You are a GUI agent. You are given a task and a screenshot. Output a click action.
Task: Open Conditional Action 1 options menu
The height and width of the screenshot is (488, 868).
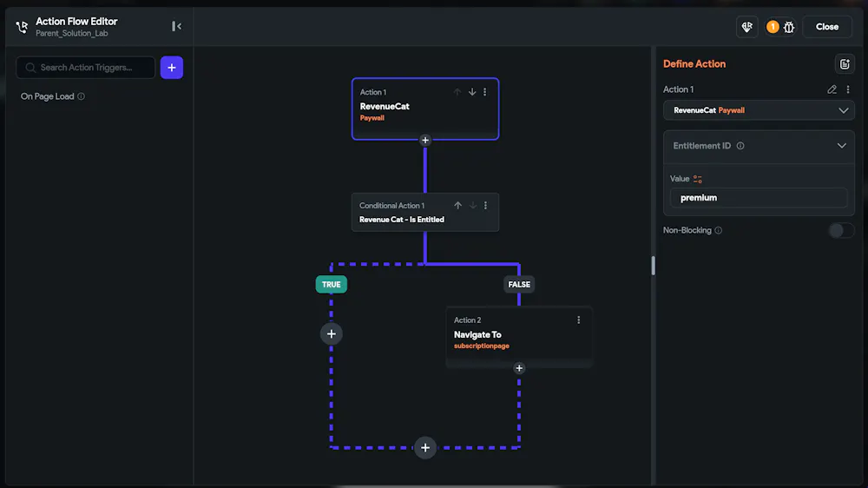click(x=485, y=206)
